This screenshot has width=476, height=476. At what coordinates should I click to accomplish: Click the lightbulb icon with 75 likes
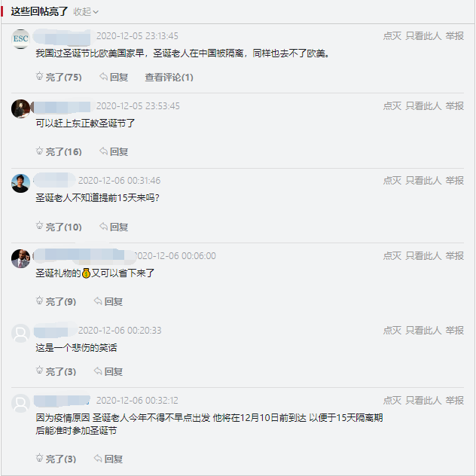(40, 77)
